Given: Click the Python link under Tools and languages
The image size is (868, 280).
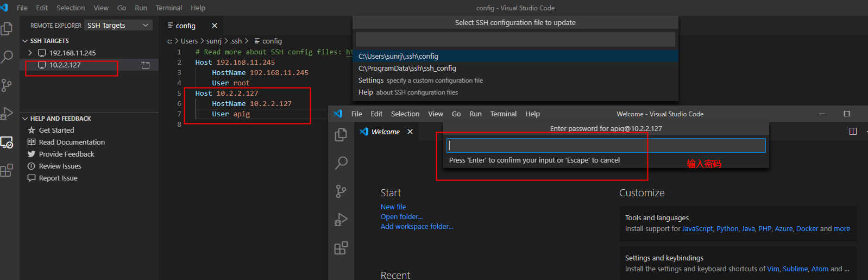Looking at the screenshot, I should click(727, 228).
